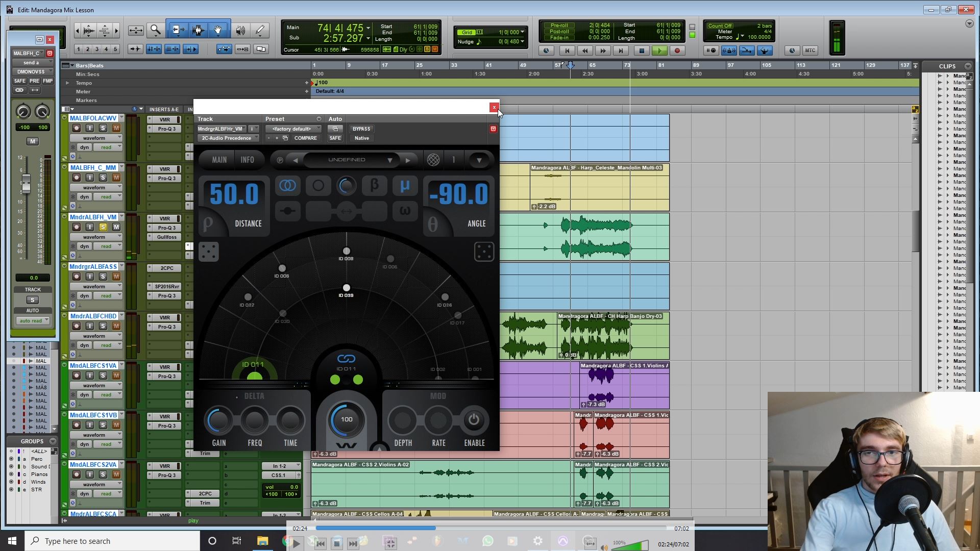980x551 pixels.
Task: Switch to the INFO tab in Precedence
Action: click(248, 160)
